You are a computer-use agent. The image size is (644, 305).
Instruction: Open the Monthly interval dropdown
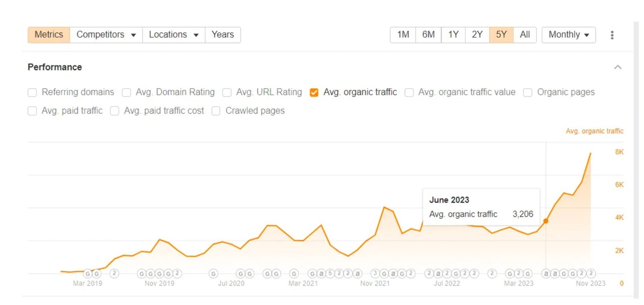[568, 35]
